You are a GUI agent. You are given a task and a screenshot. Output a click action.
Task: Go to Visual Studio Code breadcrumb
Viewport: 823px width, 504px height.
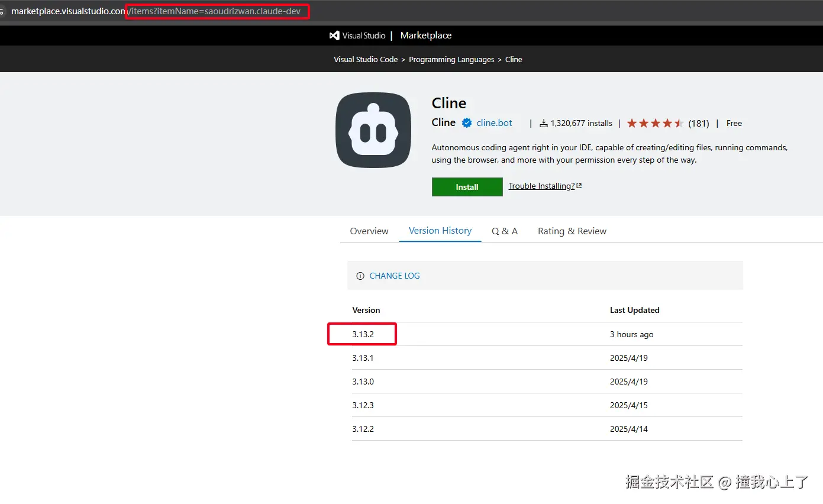point(366,60)
